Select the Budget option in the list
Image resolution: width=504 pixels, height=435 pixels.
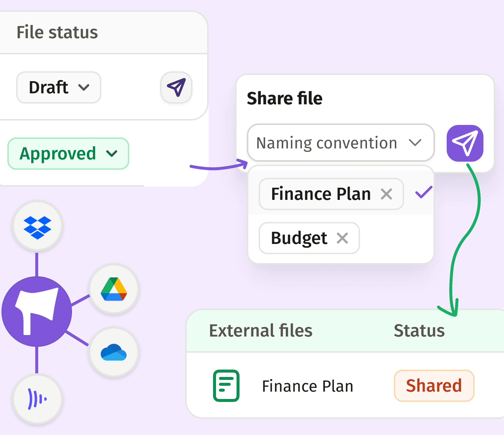click(x=309, y=238)
